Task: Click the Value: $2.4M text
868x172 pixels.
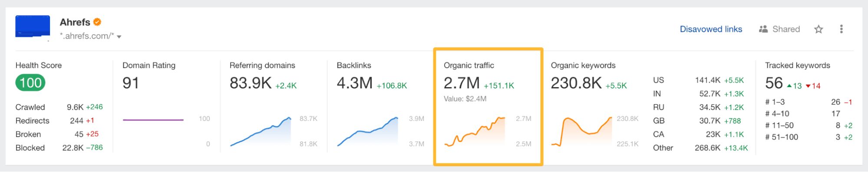Action: 465,99
